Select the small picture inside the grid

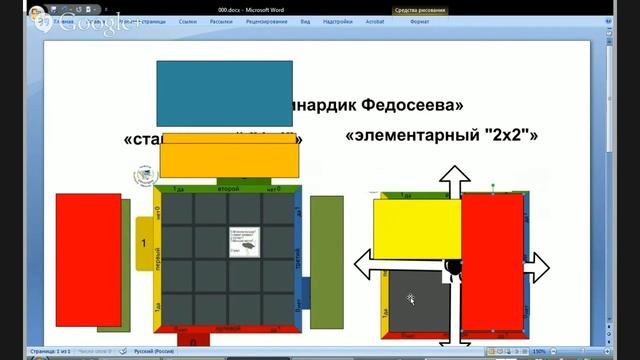pyautogui.click(x=244, y=242)
